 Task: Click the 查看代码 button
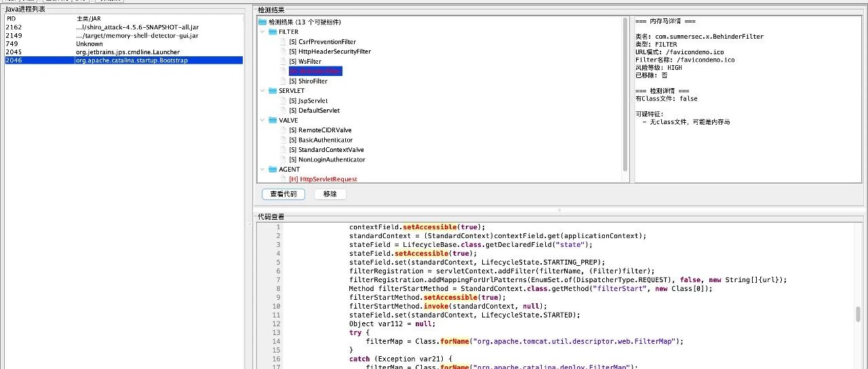[x=283, y=194]
